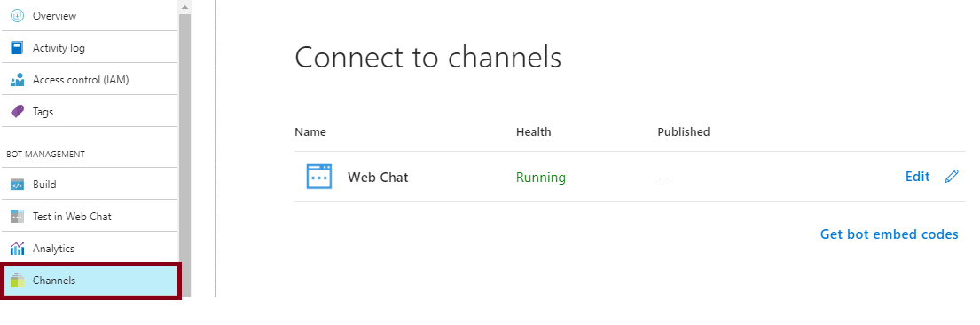The width and height of the screenshot is (980, 325).
Task: Click the Activity log book icon
Action: [x=18, y=48]
